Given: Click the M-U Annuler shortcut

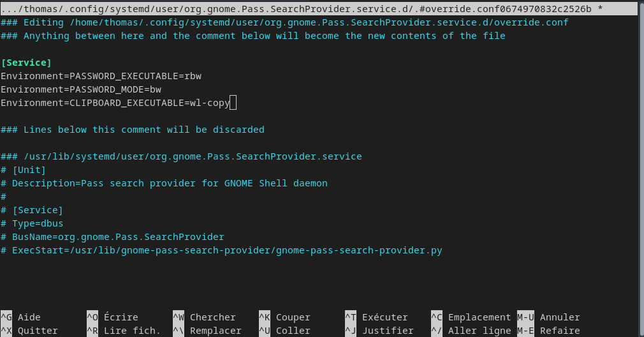Looking at the screenshot, I should point(548,317).
